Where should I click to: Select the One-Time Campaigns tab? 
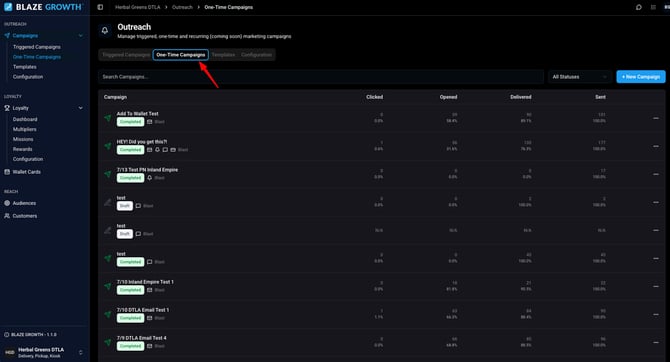pyautogui.click(x=181, y=55)
